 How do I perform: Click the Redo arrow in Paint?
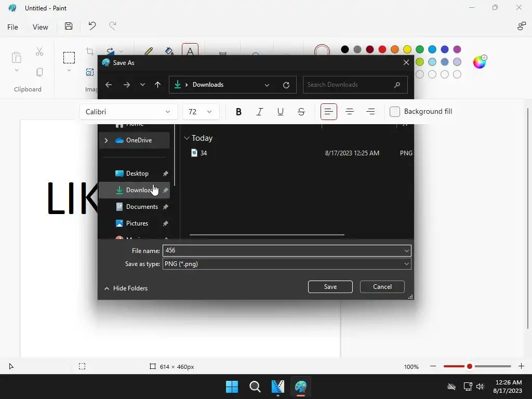coord(113,26)
